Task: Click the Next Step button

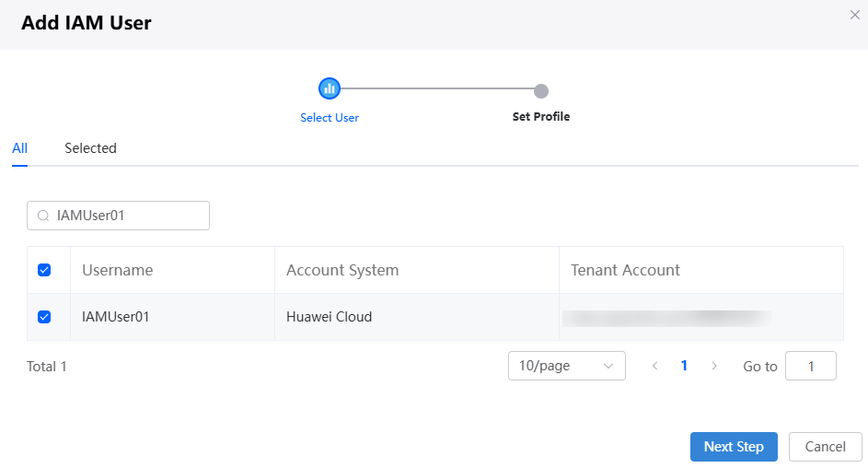Action: (x=734, y=447)
